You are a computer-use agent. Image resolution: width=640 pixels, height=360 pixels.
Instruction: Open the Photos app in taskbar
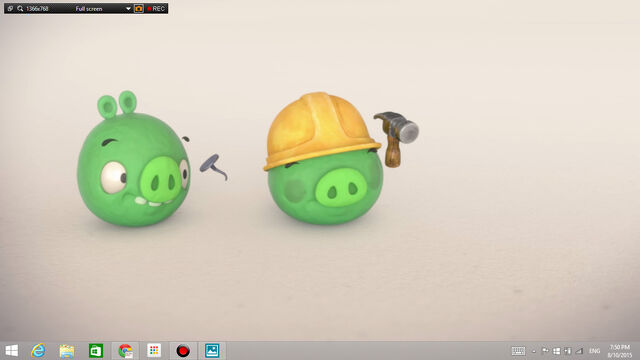(x=212, y=351)
